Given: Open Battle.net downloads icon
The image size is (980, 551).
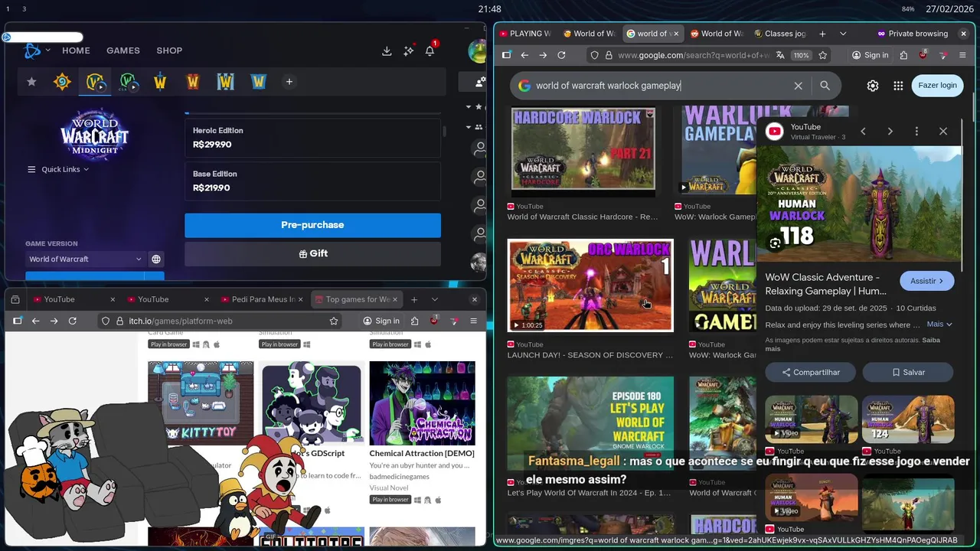Looking at the screenshot, I should point(387,51).
